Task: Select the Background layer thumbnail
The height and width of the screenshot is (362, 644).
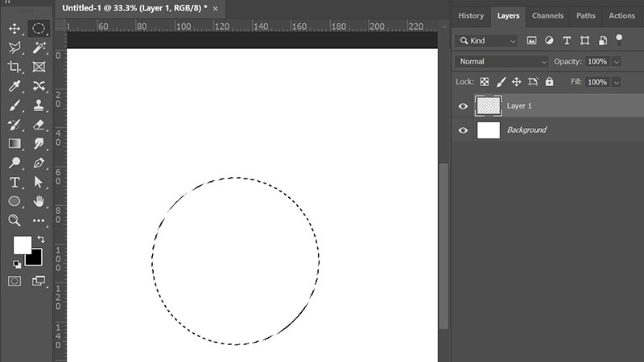Action: [489, 130]
